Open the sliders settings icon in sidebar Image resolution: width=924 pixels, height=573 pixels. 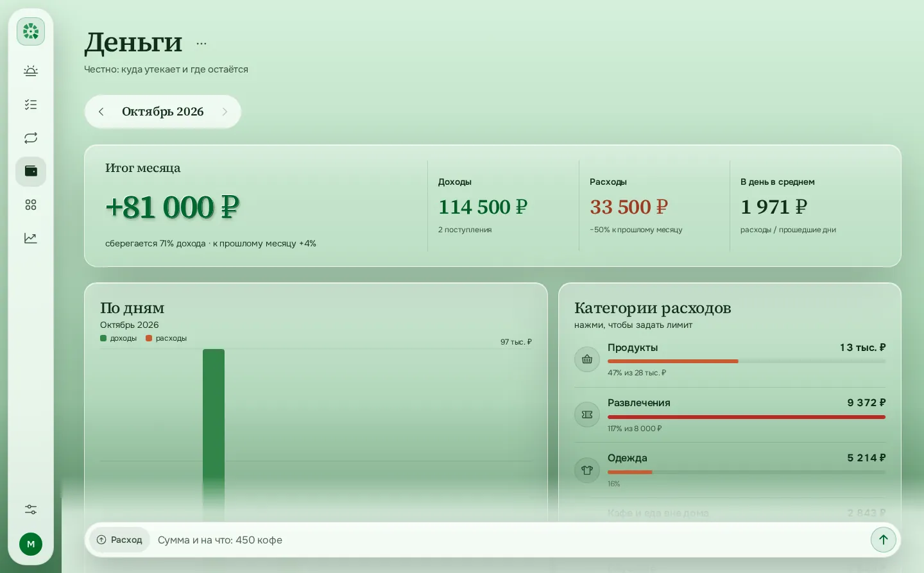(31, 509)
